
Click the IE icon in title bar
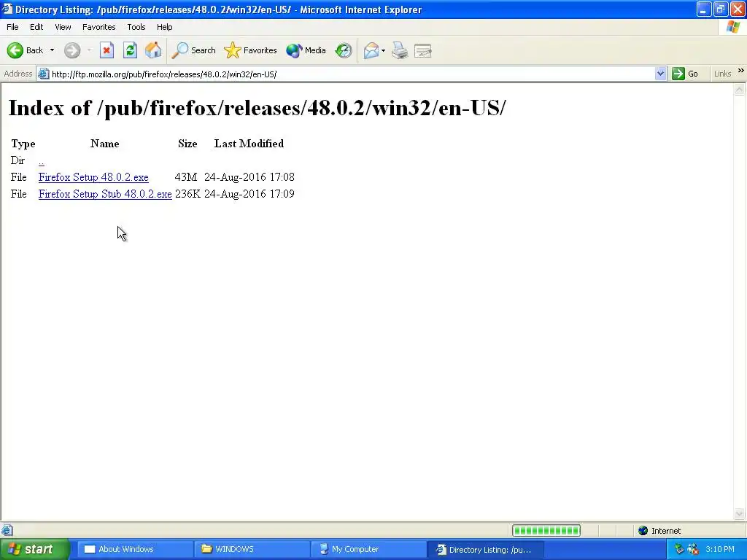point(7,9)
